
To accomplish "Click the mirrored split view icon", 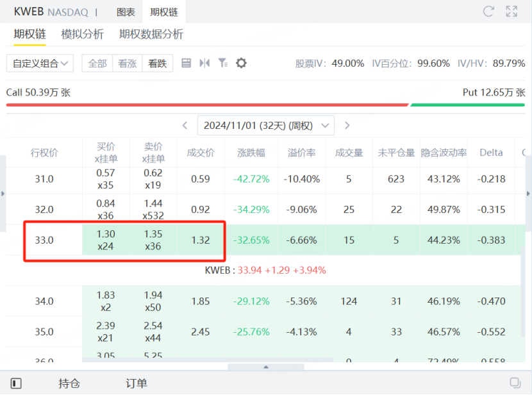I will click(x=204, y=63).
